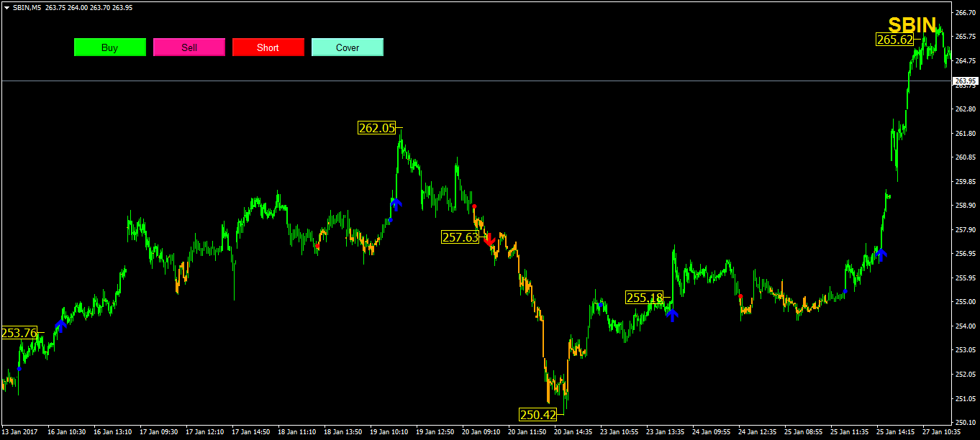The image size is (980, 440).
Task: Click the 17 Jan 14:50 time label
Action: point(251,432)
